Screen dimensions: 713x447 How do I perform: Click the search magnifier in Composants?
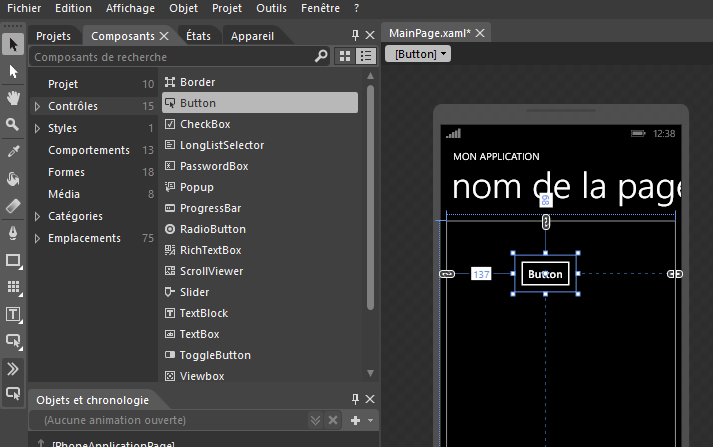click(x=321, y=56)
